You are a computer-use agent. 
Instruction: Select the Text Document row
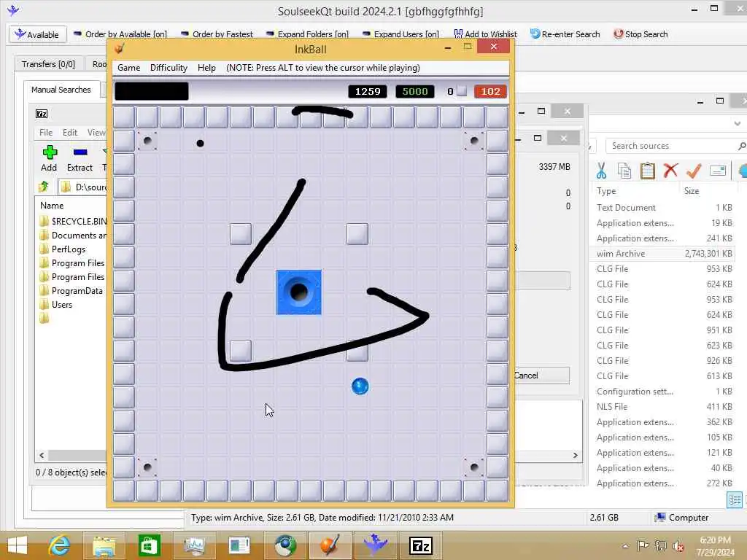pos(664,208)
